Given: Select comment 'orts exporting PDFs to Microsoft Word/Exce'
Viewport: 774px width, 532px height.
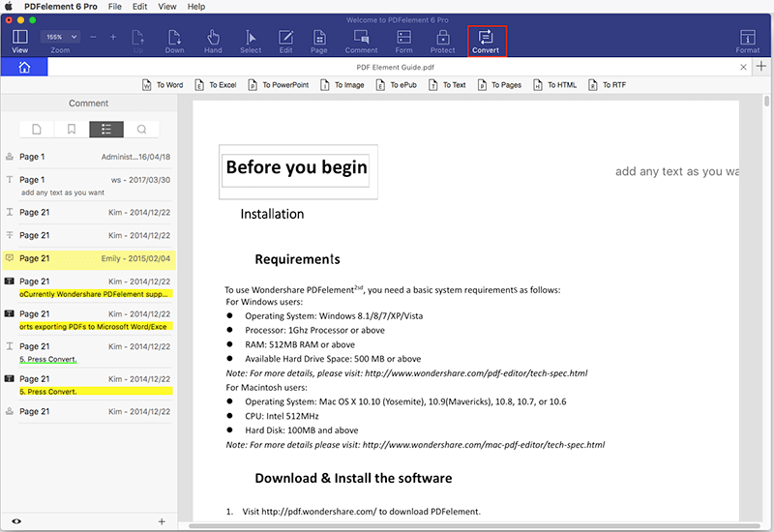Looking at the screenshot, I should coord(88,320).
